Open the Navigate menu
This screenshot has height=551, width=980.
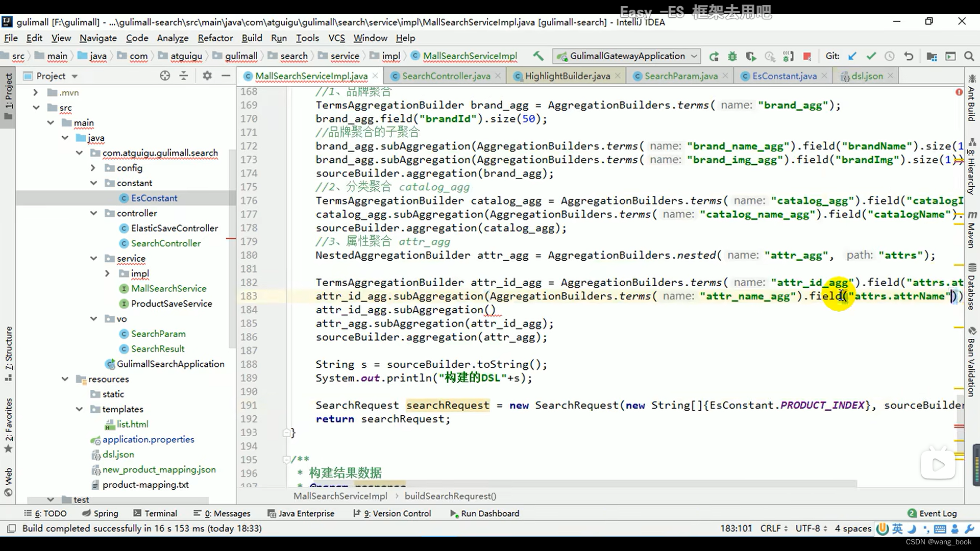click(x=98, y=38)
